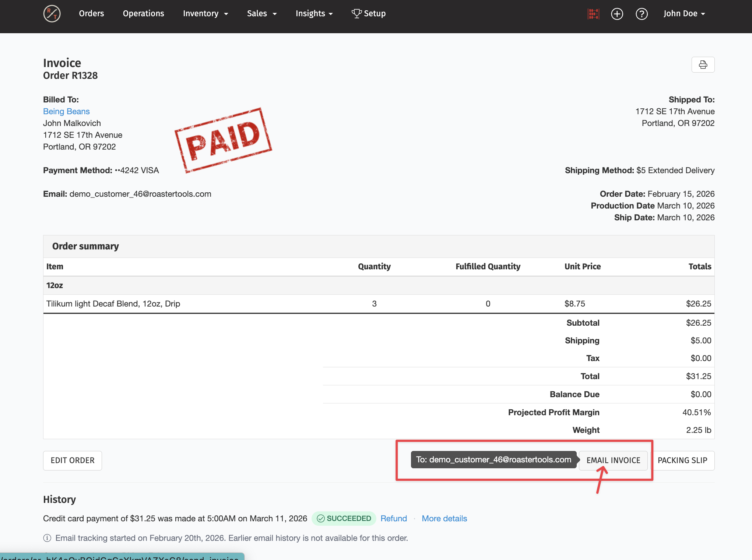Open the John Doe user menu

coord(684,14)
